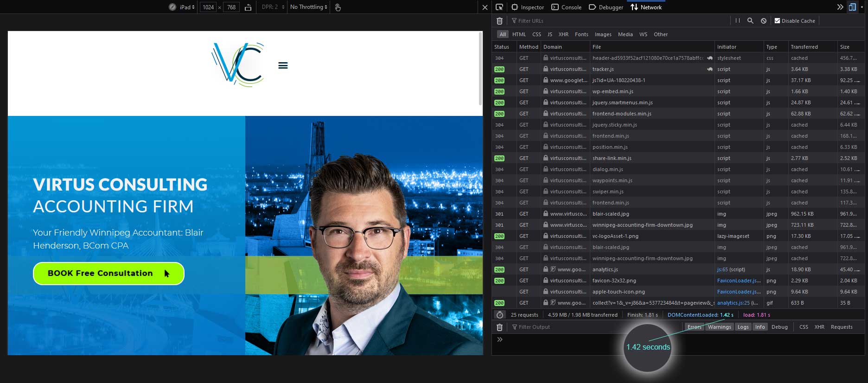Select the blair-scaled.jpg 301 request row
868x383 pixels.
click(678, 214)
